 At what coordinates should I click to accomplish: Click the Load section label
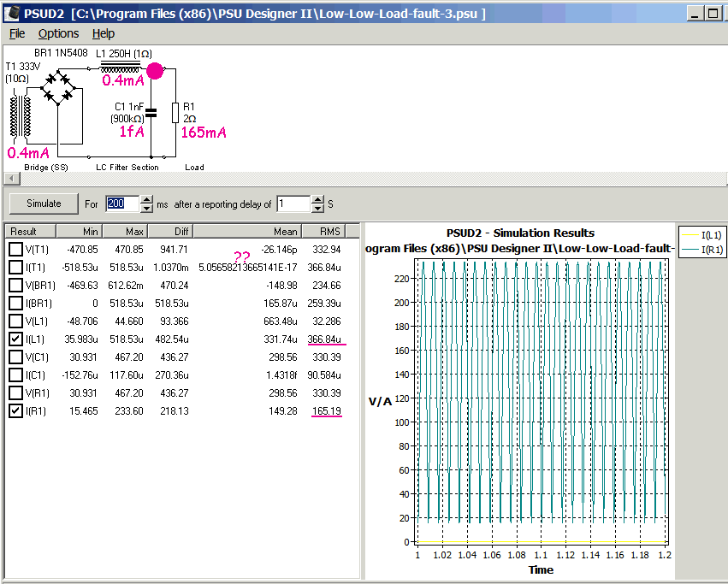coord(194,167)
